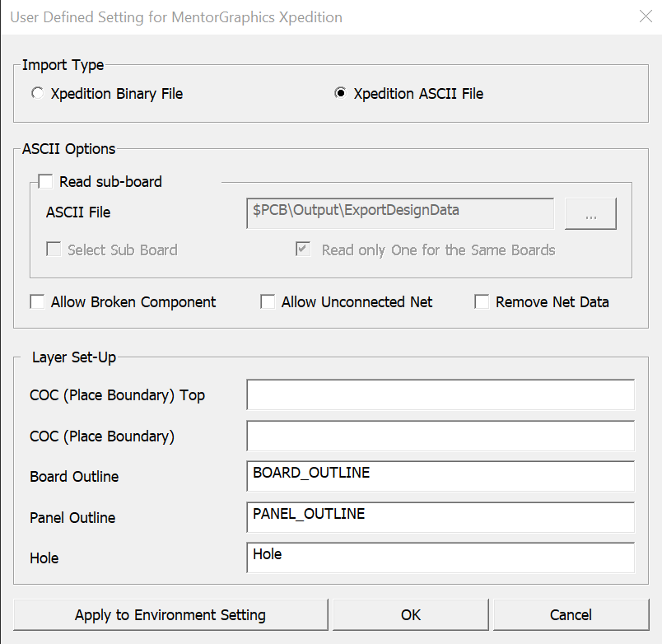Click the COC (Place Boundary) input field
This screenshot has width=662, height=644.
point(440,436)
